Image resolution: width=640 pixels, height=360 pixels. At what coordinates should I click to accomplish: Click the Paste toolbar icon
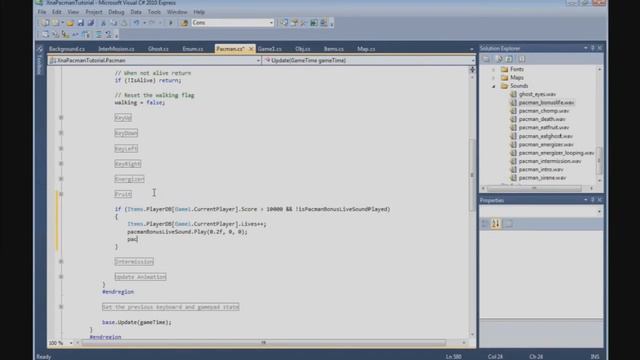point(123,23)
